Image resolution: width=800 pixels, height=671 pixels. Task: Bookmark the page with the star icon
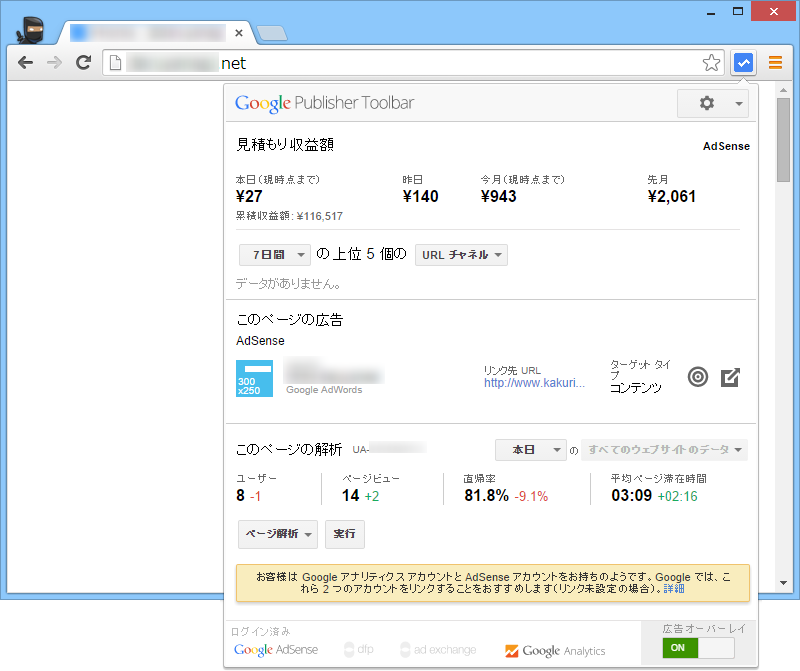711,62
